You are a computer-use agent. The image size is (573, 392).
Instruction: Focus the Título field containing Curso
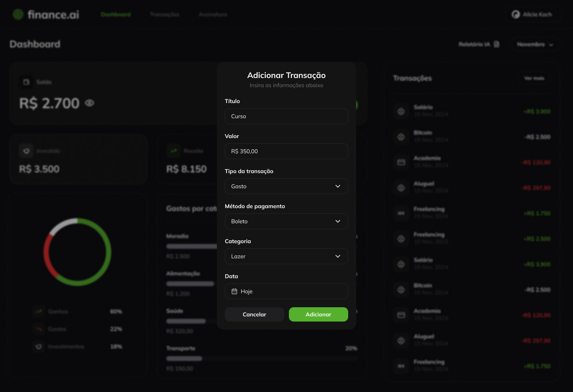point(286,116)
